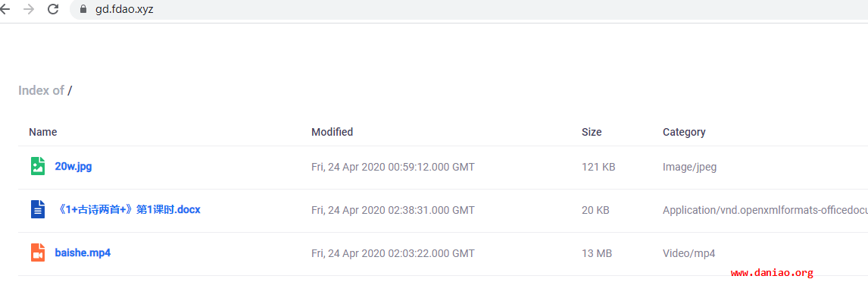Screen dimensions: 868x301
Task: Click the blue document icon for the docx file
Action: click(37, 209)
